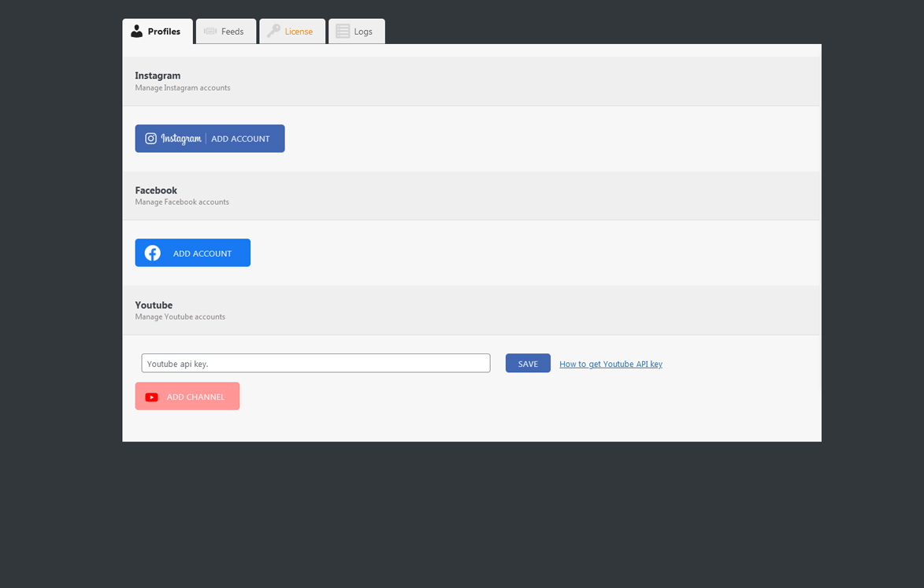Click the Add Channel button
Screen dimensions: 924x588
point(187,396)
